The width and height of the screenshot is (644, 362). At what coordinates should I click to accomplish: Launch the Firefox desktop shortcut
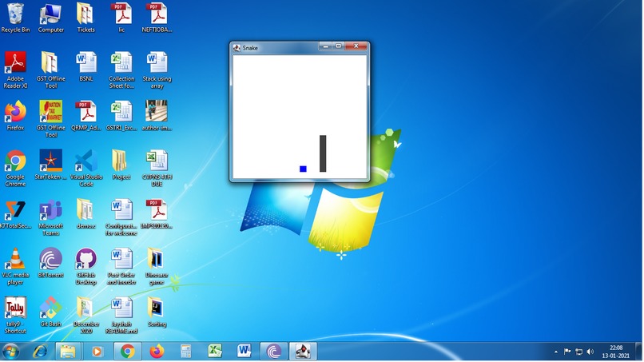pos(15,116)
